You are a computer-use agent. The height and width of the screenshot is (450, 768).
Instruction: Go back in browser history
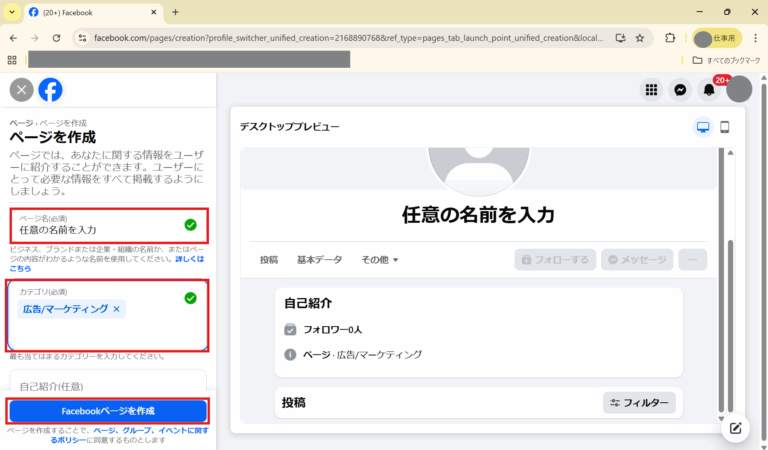13,38
